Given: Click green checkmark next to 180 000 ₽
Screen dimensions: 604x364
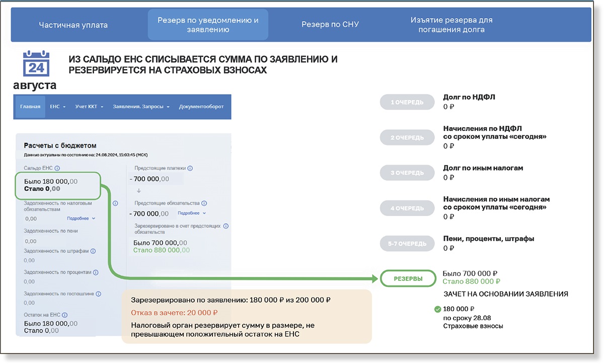Looking at the screenshot, I should [437, 309].
